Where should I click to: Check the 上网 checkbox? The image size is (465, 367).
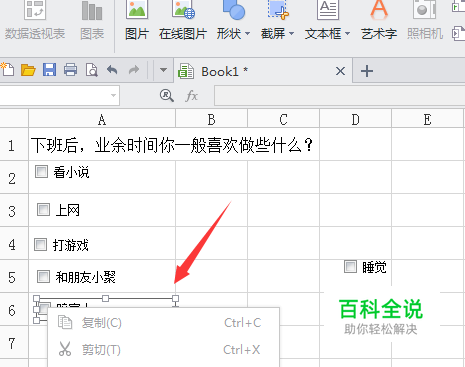(43, 210)
